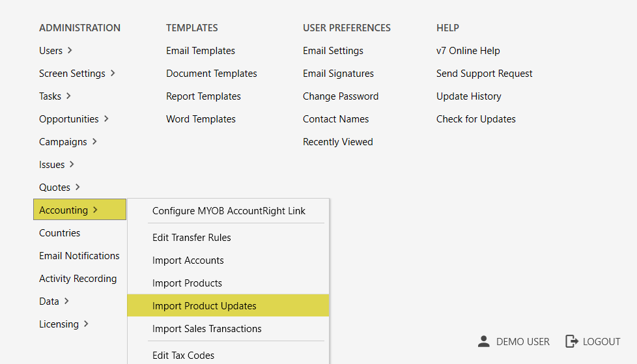
Task: Click the Demo User person icon
Action: 483,341
